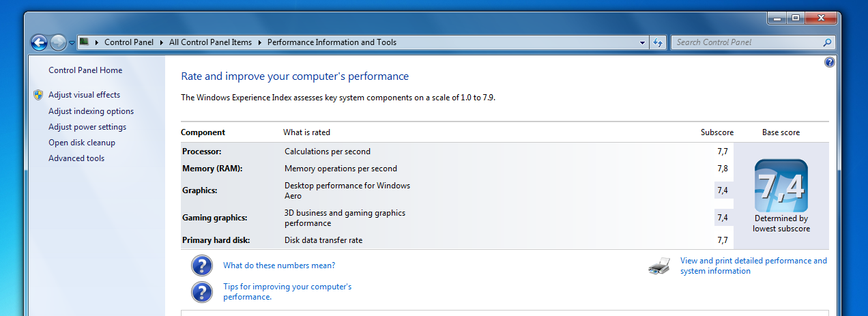
Task: Expand arrow after Control Panel breadcrumb
Action: click(162, 42)
